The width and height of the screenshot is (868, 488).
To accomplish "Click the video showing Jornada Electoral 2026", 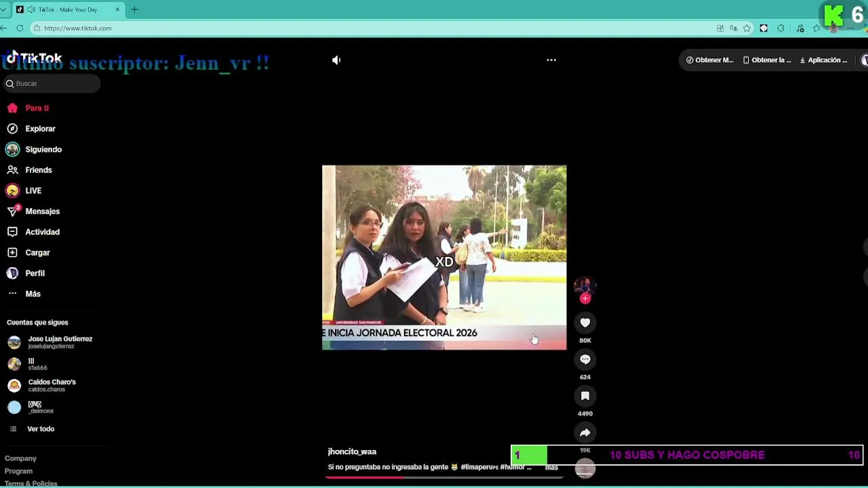I will pyautogui.click(x=444, y=258).
